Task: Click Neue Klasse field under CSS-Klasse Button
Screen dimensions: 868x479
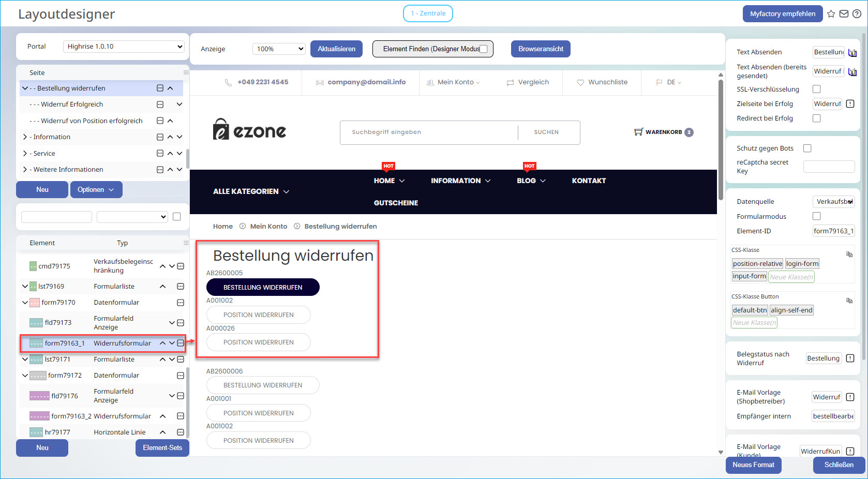Action: tap(754, 323)
